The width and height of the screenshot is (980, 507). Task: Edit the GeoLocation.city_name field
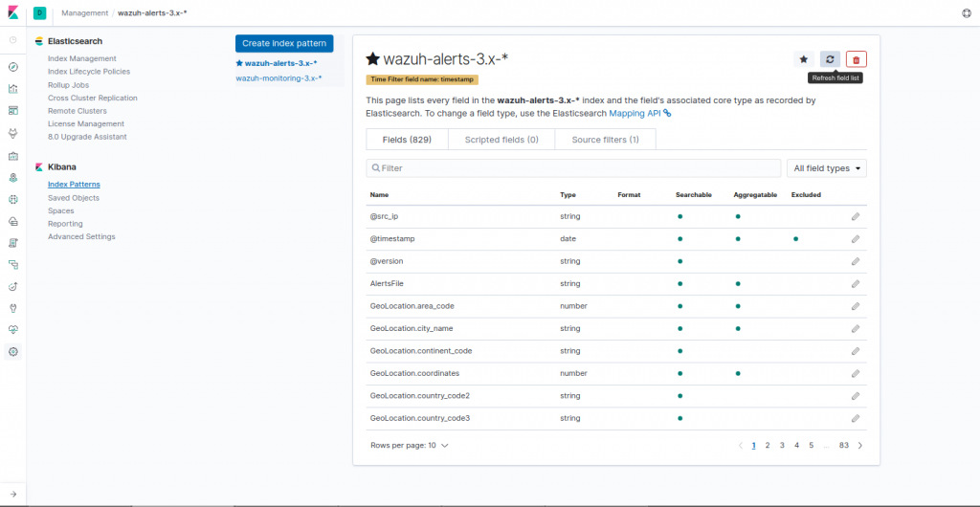[x=856, y=328]
